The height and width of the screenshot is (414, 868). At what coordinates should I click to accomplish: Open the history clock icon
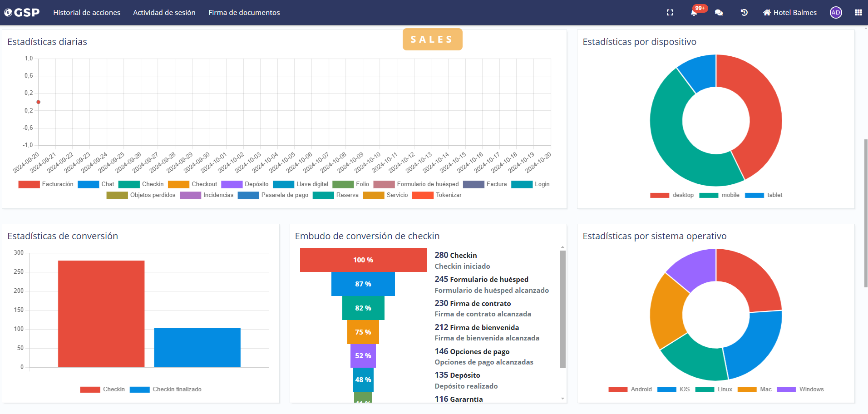[744, 13]
